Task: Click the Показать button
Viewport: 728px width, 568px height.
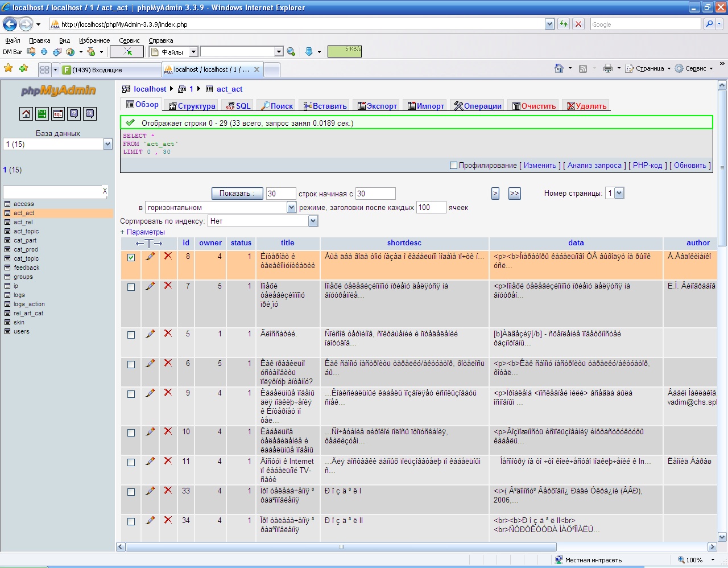Action: (x=237, y=194)
